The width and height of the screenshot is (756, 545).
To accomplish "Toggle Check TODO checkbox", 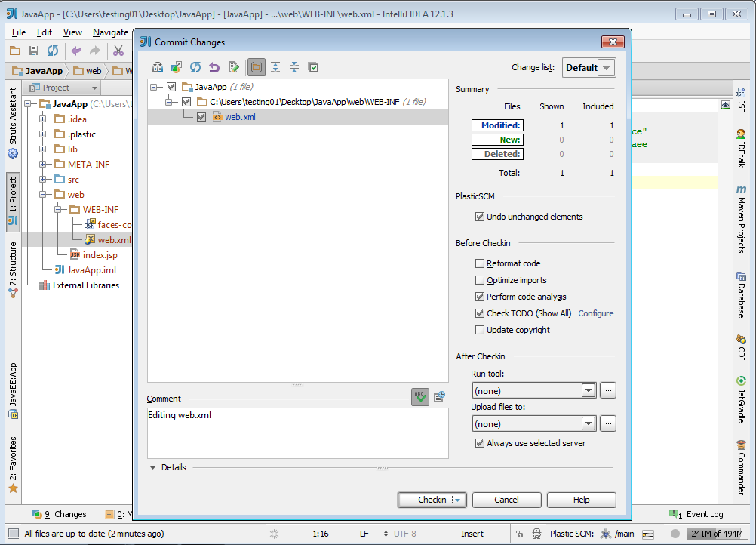I will click(480, 313).
